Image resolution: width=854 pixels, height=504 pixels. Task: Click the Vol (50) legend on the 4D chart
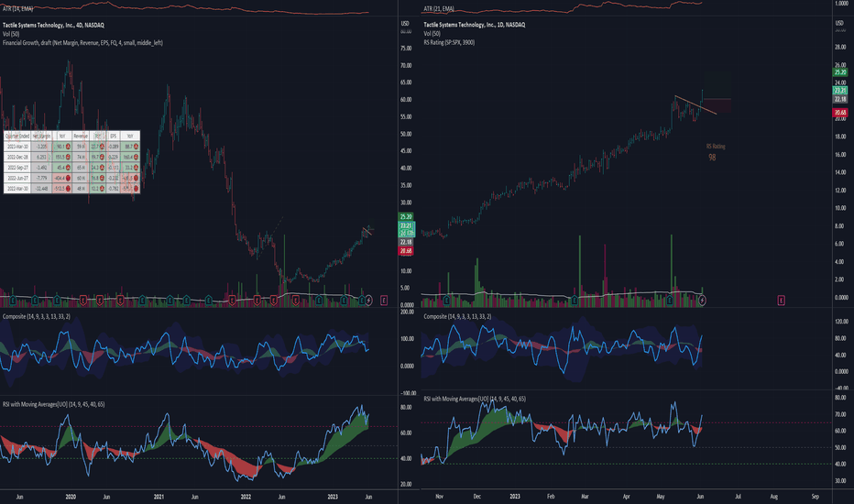click(x=11, y=34)
